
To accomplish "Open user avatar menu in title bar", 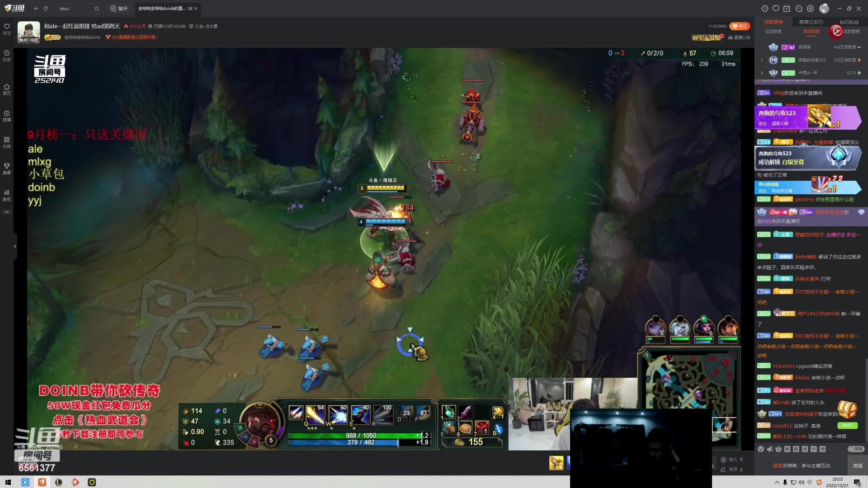I will [824, 9].
